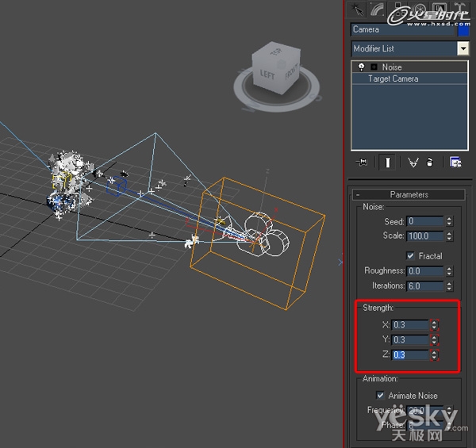Adjust the Iterations spinner arrows
The width and height of the screenshot is (476, 448).
449,285
